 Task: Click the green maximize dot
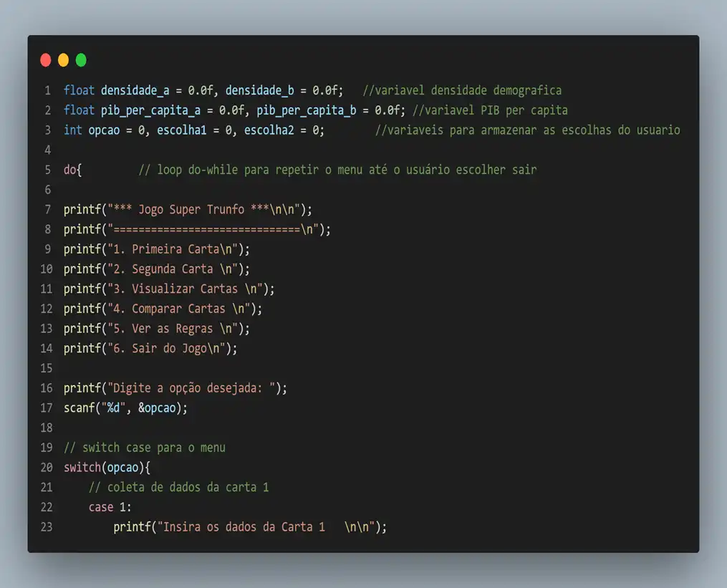(81, 60)
